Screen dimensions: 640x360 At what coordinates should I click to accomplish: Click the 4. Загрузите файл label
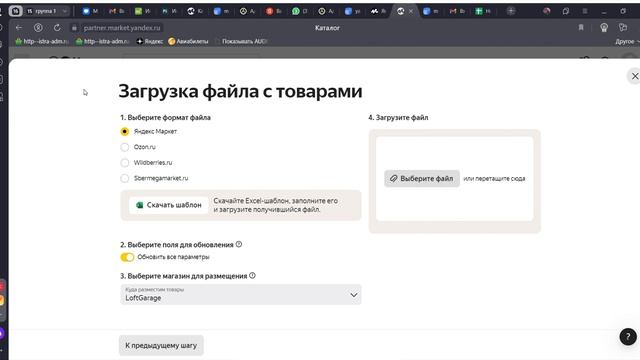pos(398,118)
